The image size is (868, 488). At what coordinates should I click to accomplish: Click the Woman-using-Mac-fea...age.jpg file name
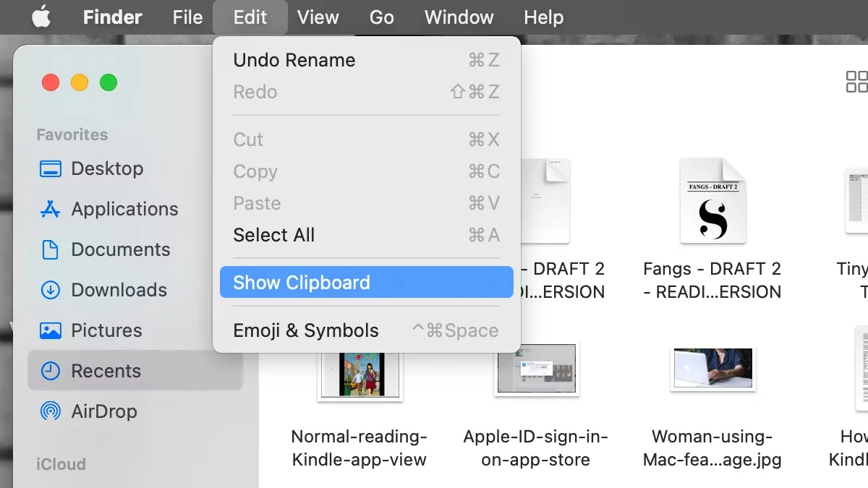(x=712, y=448)
